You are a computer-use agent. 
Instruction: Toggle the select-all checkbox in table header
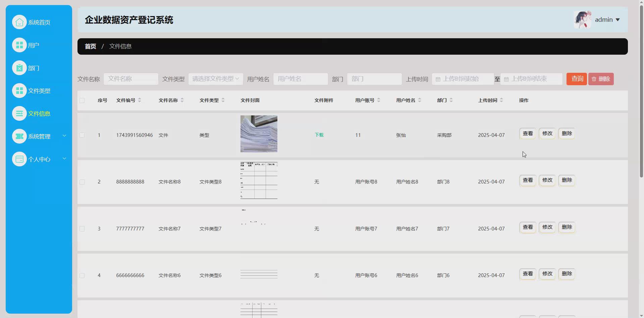pos(82,100)
